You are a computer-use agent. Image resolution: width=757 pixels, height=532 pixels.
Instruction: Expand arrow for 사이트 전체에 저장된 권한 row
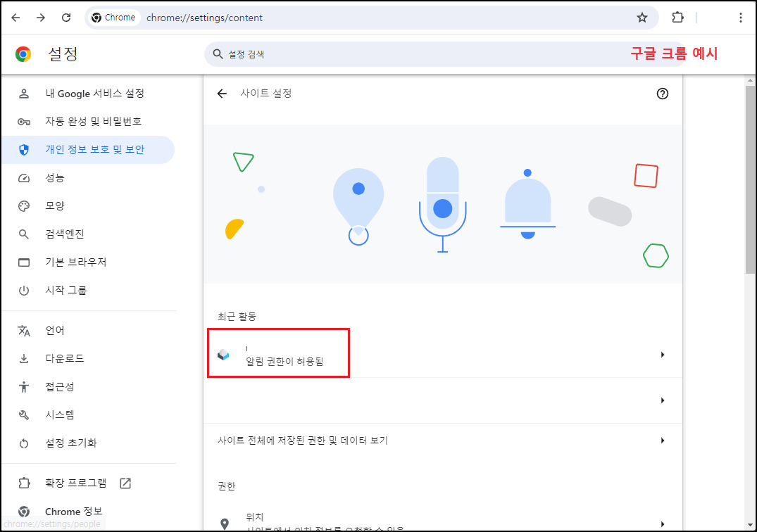663,441
